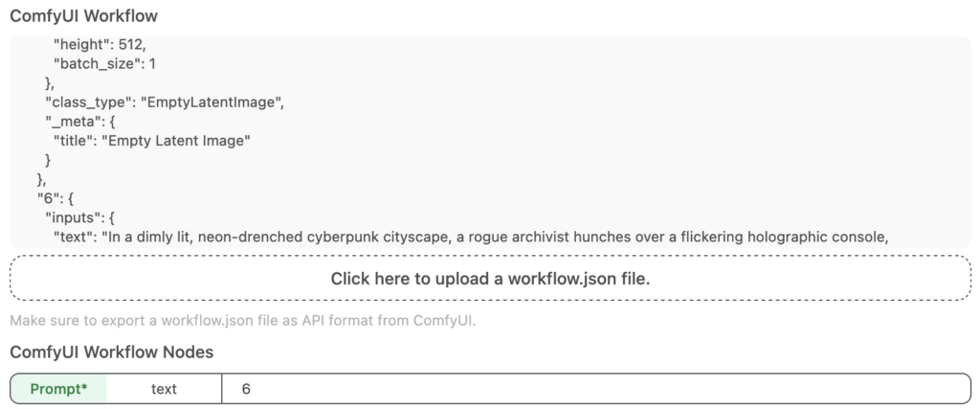Focus the node ID field containing 6
The height and width of the screenshot is (409, 980).
(x=596, y=389)
